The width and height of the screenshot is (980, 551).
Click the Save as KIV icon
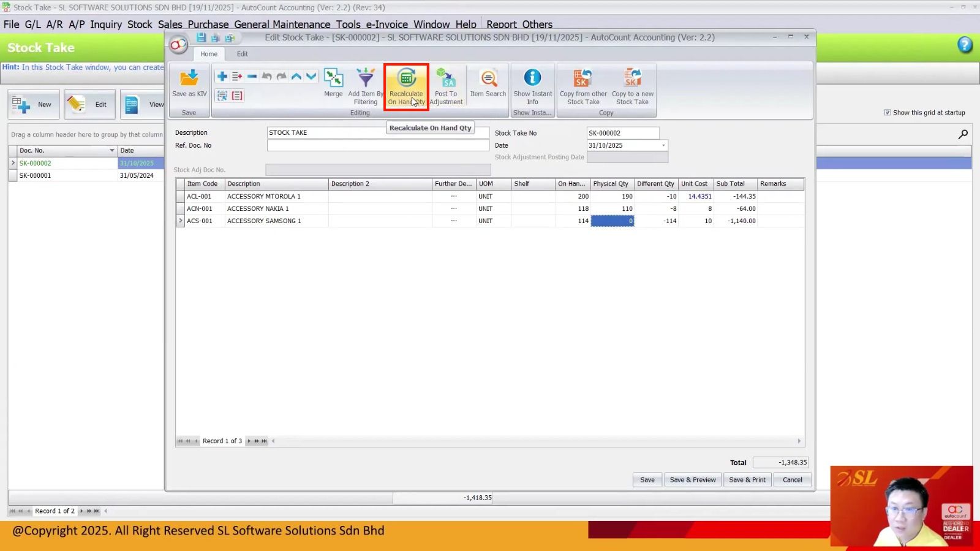(x=189, y=83)
